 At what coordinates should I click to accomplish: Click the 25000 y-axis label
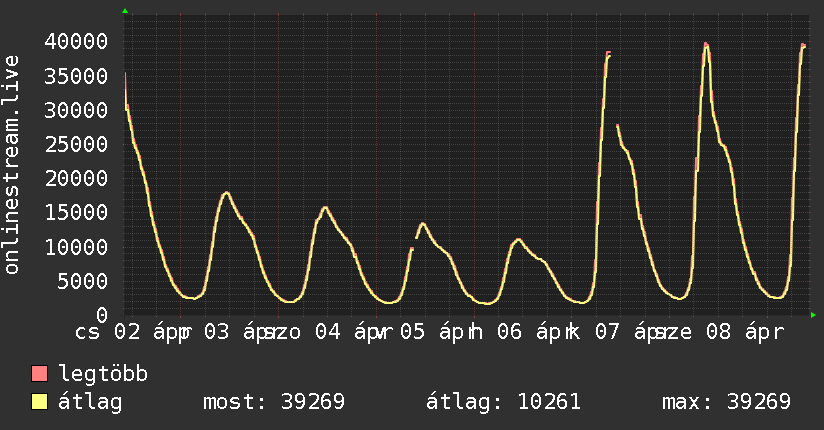[76, 144]
